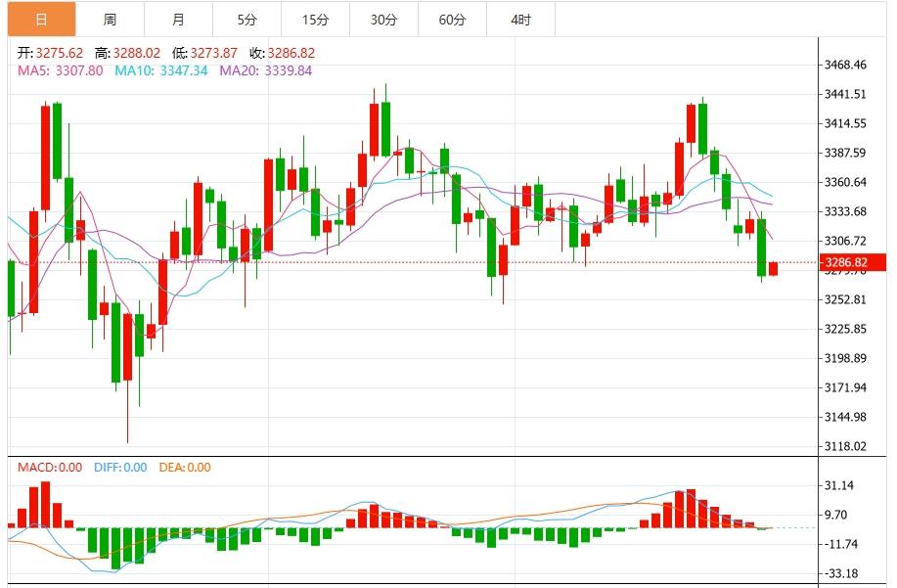Switch to the 日 daily chart tab
The width and height of the screenshot is (897, 588).
(x=40, y=20)
